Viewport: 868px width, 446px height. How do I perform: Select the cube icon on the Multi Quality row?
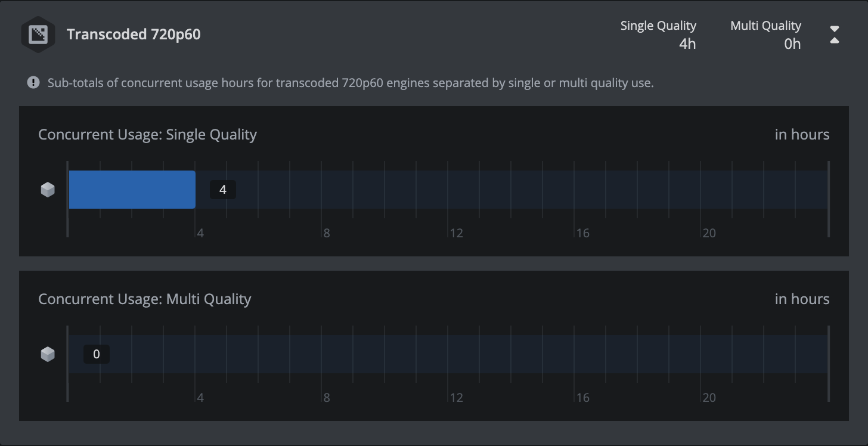47,354
